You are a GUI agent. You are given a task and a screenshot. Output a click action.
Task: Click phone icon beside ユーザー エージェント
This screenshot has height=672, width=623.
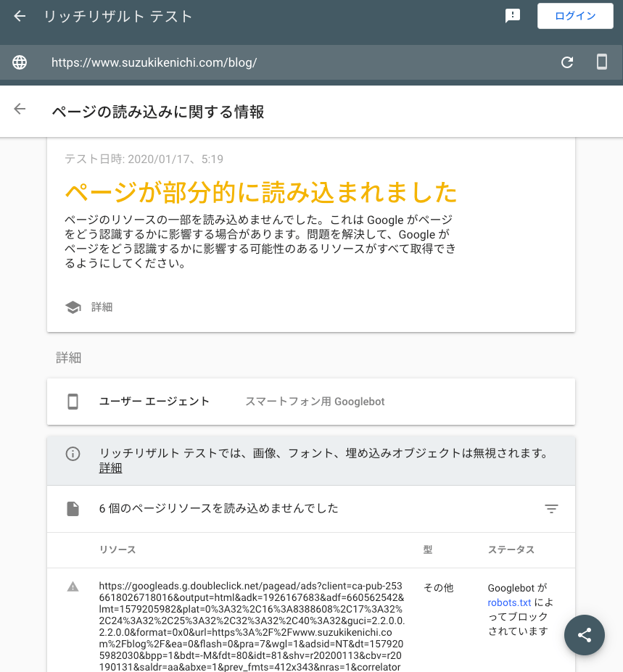(73, 402)
